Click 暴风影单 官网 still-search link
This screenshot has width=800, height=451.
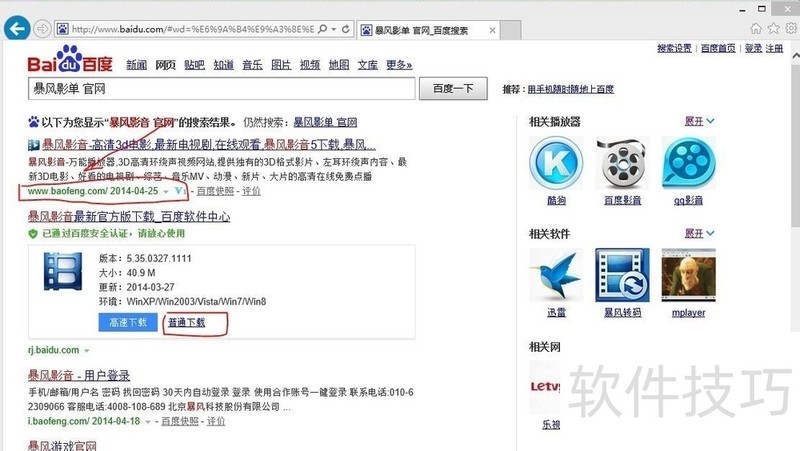(x=325, y=122)
